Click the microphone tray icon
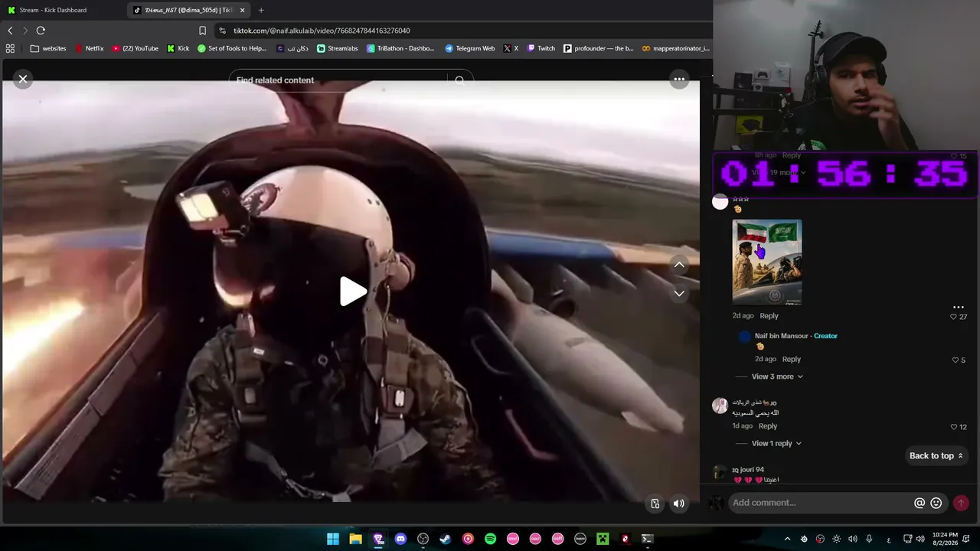Image resolution: width=980 pixels, height=551 pixels. 869,539
